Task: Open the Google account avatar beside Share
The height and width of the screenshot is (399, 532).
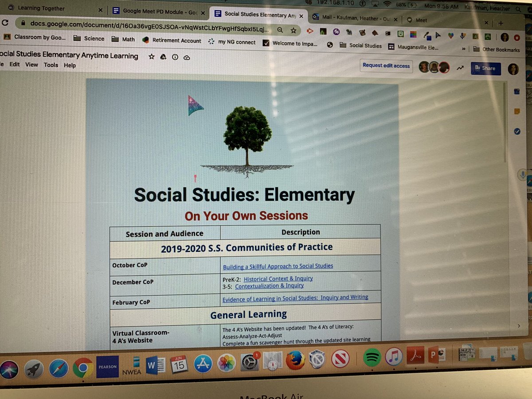Action: coord(513,69)
